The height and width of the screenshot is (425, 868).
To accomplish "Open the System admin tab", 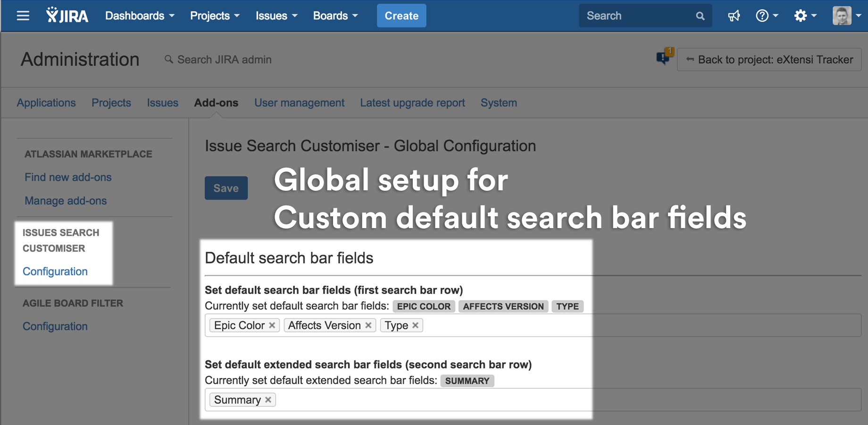I will click(499, 102).
